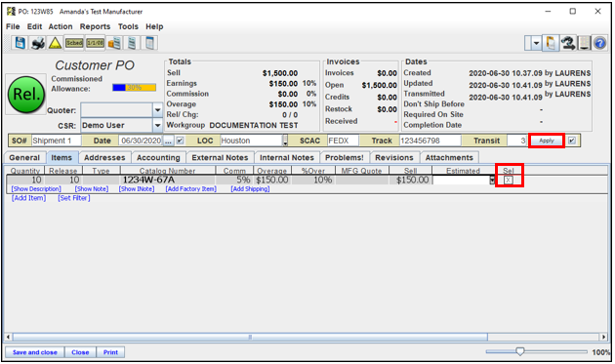615x364 pixels.
Task: Open the Edit menu
Action: click(34, 26)
